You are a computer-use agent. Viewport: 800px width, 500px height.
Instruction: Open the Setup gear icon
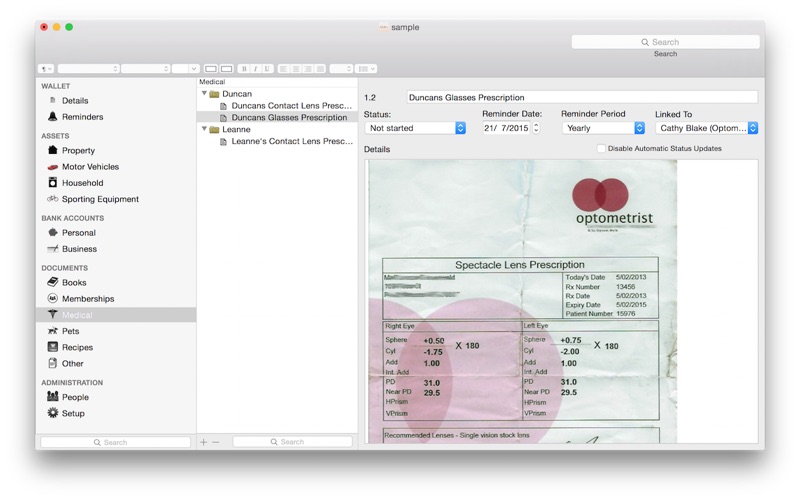53,413
